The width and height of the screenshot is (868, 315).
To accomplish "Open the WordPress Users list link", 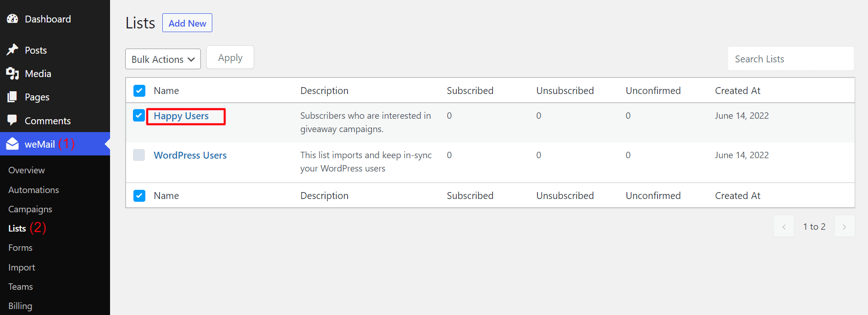I will click(x=190, y=155).
